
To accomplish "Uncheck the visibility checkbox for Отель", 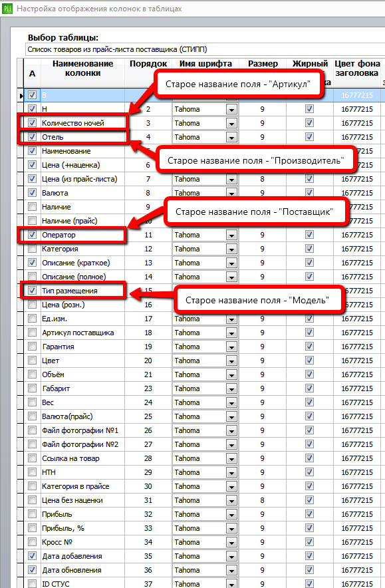I will (x=32, y=137).
